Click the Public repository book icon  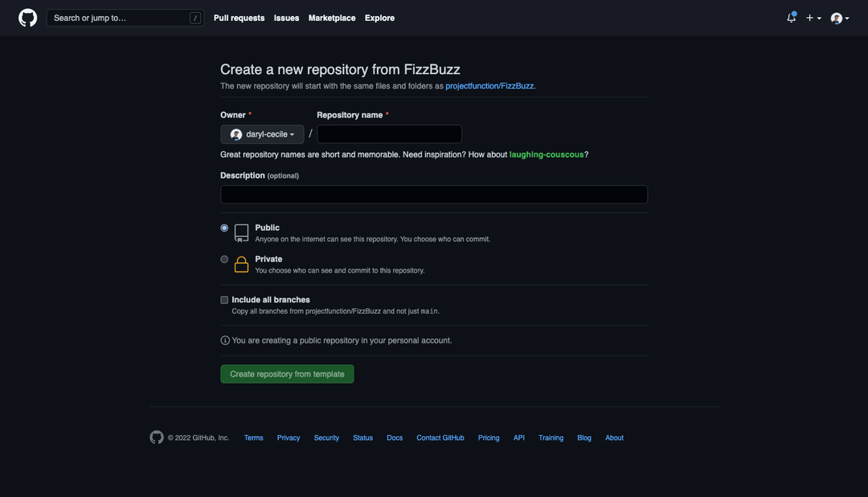(x=241, y=232)
